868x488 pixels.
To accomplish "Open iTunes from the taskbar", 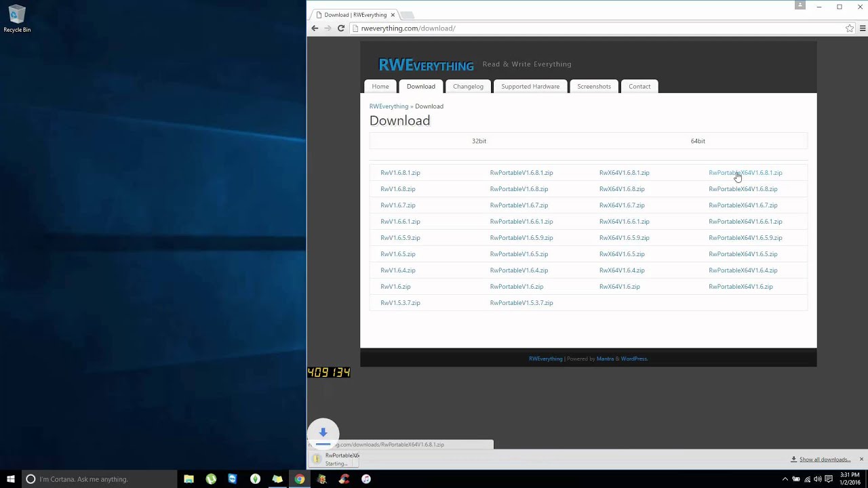I will [x=366, y=479].
